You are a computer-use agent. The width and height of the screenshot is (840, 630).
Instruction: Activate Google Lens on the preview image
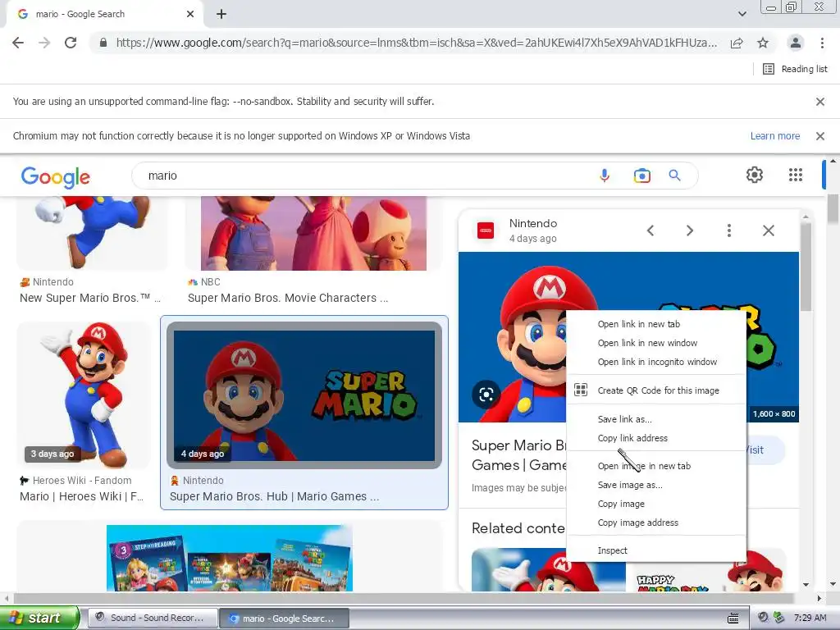point(486,395)
